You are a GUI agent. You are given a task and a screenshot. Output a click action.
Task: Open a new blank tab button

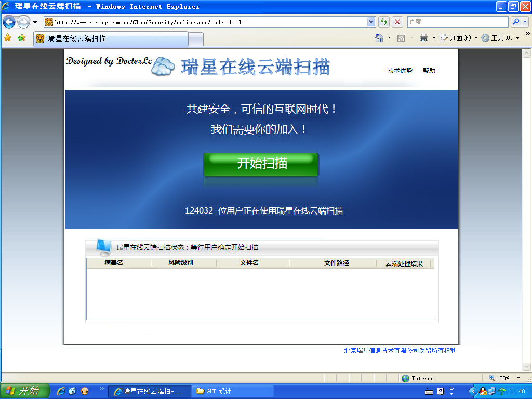[x=196, y=39]
